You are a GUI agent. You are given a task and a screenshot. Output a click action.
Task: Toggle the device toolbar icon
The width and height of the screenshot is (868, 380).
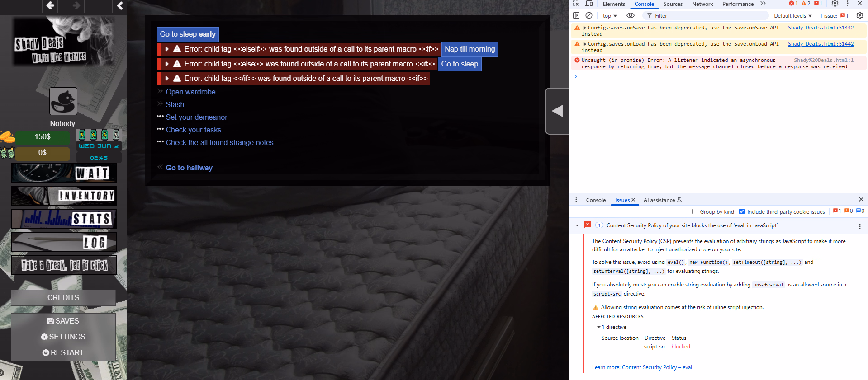(x=589, y=4)
